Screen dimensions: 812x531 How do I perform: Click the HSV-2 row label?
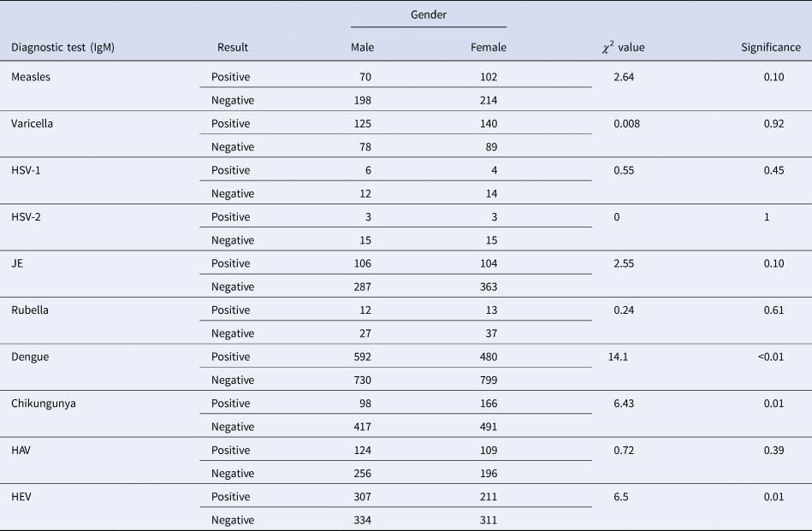pyautogui.click(x=27, y=216)
